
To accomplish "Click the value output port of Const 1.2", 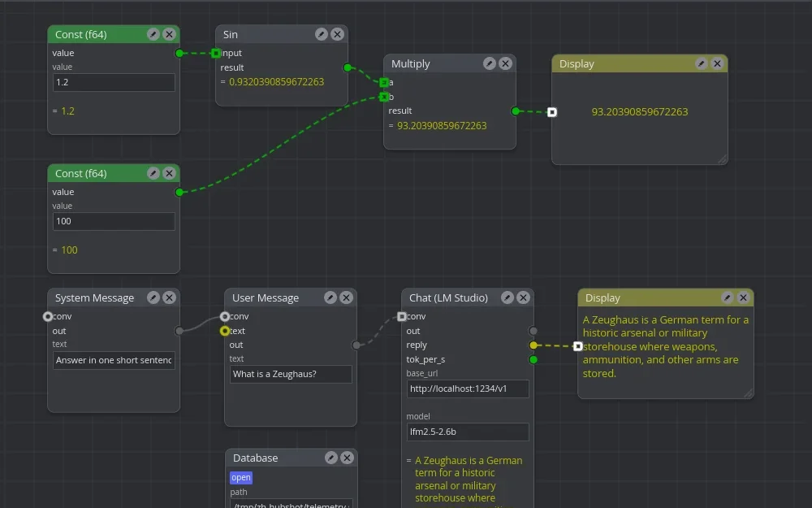I will (x=179, y=53).
